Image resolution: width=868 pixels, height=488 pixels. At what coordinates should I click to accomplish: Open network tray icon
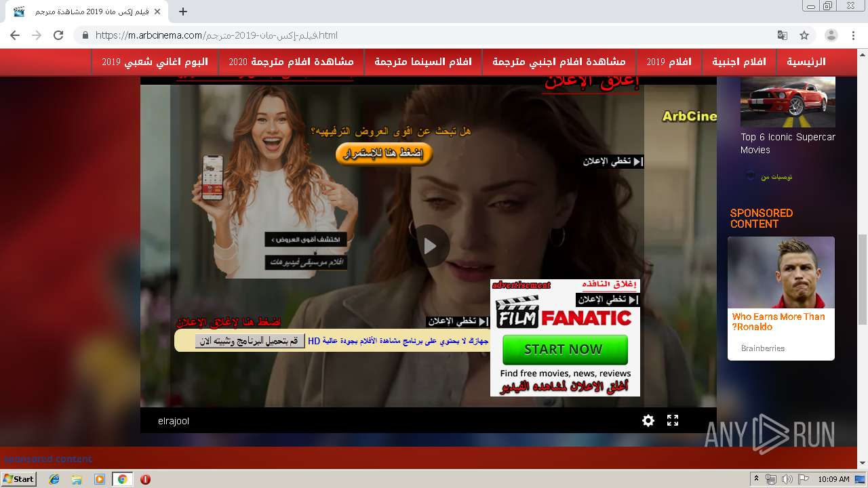[772, 479]
